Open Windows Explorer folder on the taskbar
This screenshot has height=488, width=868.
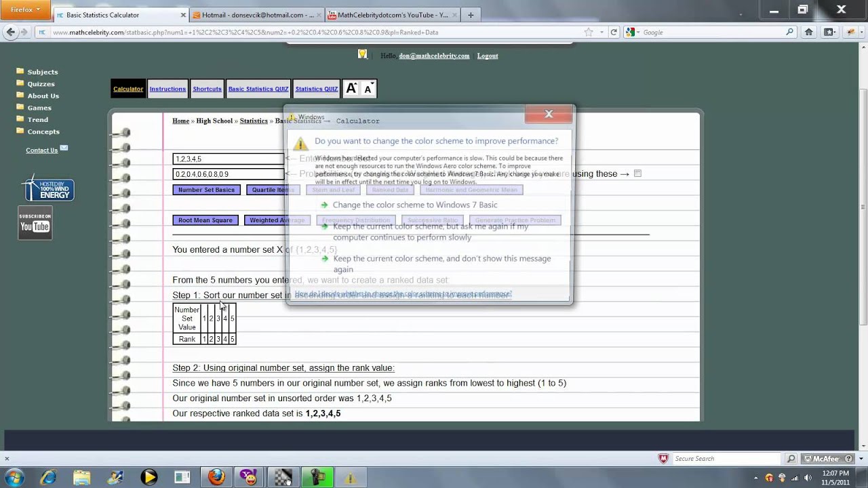tap(81, 477)
